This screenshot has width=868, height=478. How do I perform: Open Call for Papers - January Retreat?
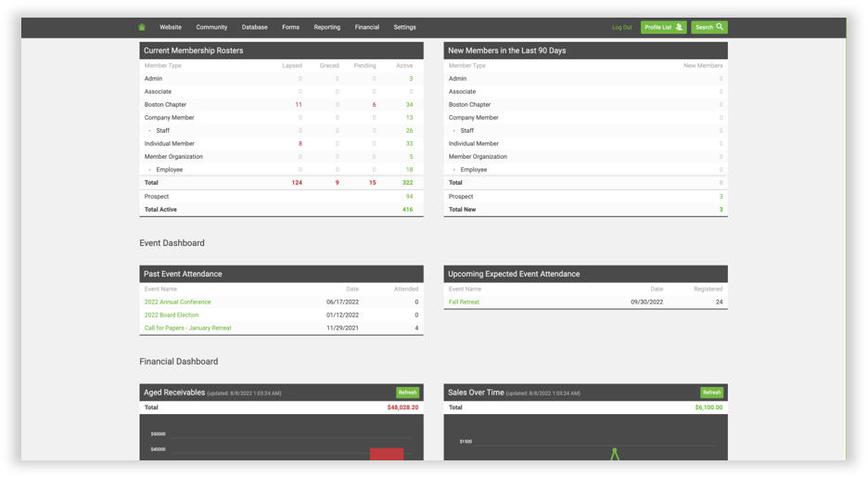click(x=187, y=328)
